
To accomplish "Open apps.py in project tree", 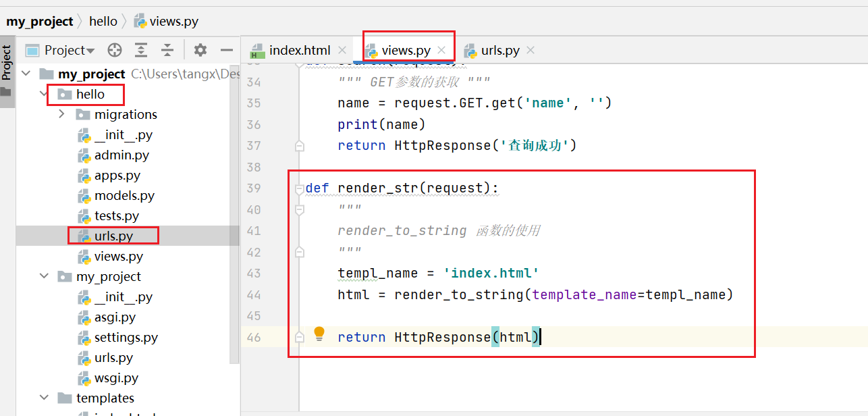I will (x=117, y=175).
